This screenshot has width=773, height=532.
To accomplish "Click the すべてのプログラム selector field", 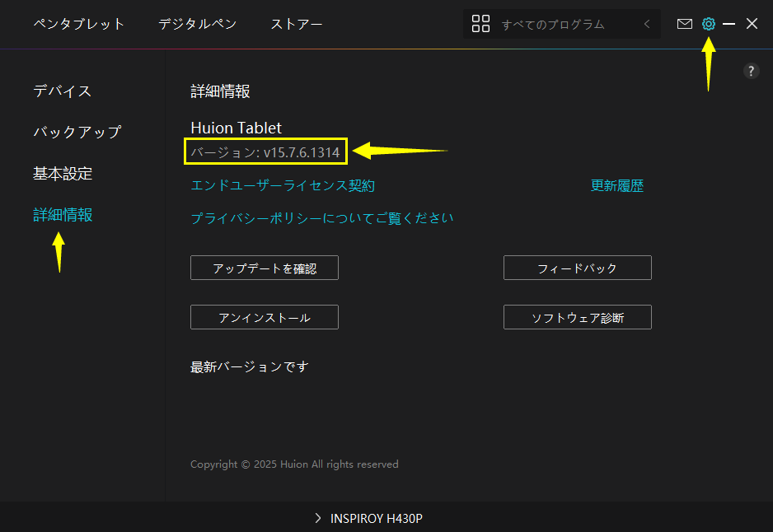I will tap(561, 24).
